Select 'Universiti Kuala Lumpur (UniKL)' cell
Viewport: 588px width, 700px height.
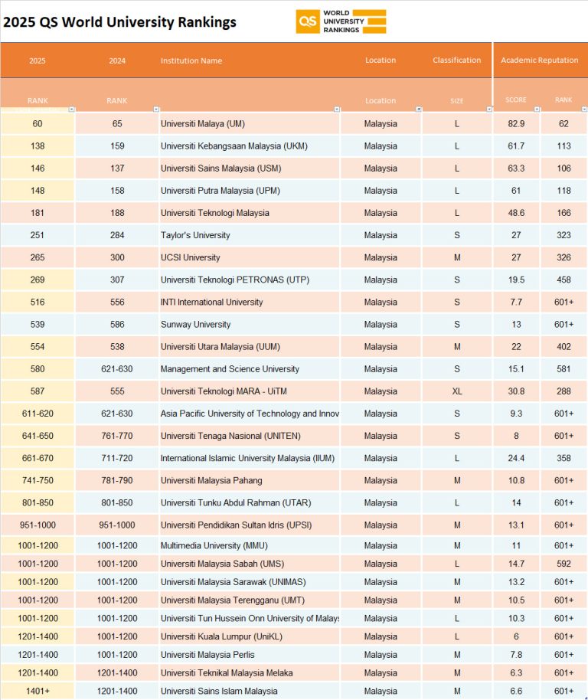(250, 636)
